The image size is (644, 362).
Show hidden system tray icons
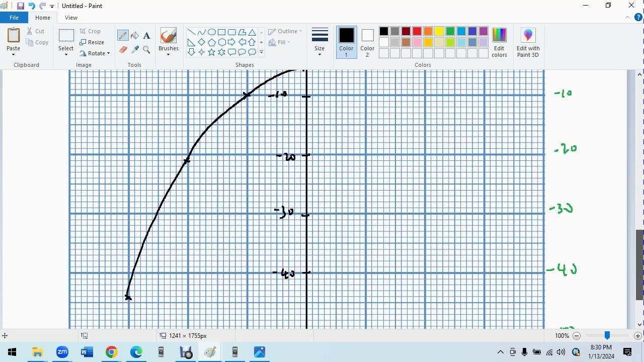[500, 352]
